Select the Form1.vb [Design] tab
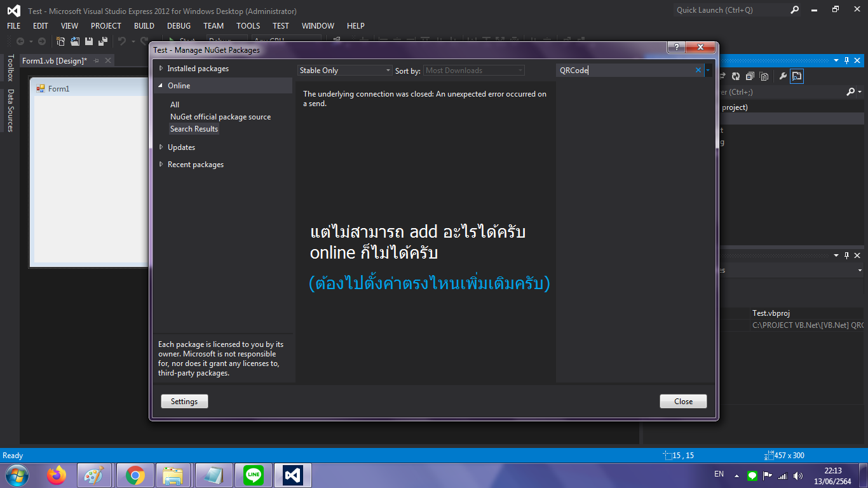868x488 pixels. pos(54,60)
